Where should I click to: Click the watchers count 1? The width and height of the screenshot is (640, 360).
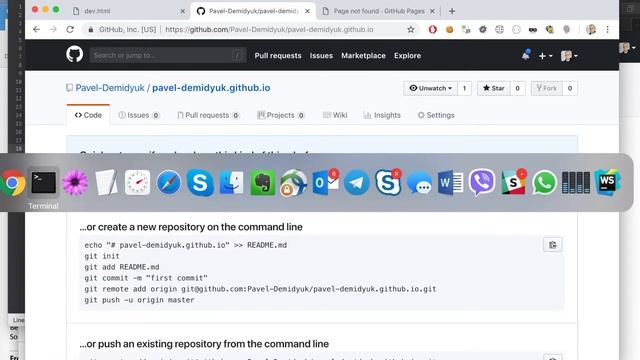click(x=464, y=88)
